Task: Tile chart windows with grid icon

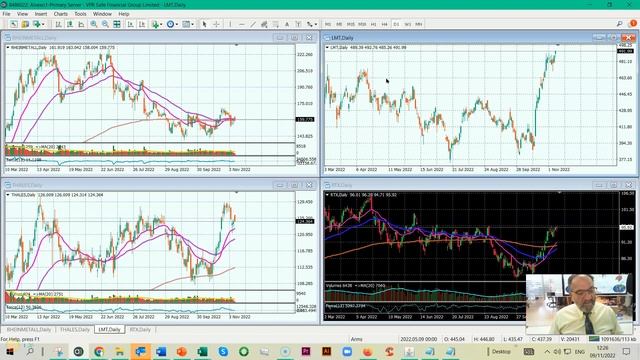Action: 117,24
